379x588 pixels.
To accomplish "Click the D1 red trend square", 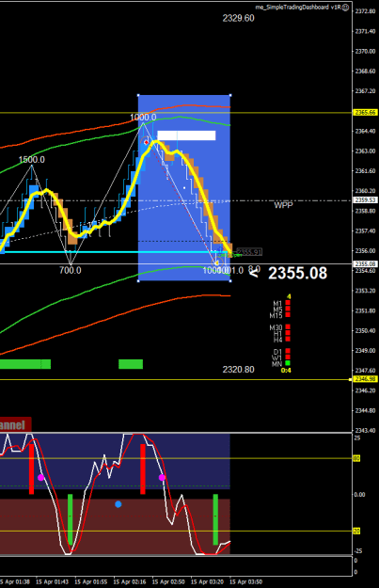I will pos(288,351).
